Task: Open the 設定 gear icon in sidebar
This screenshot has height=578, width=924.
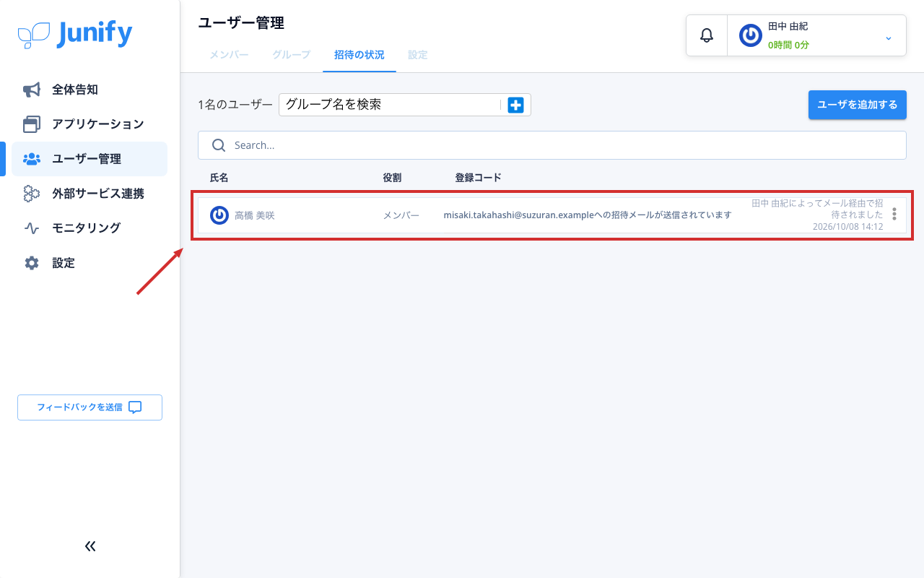Action: click(x=32, y=263)
